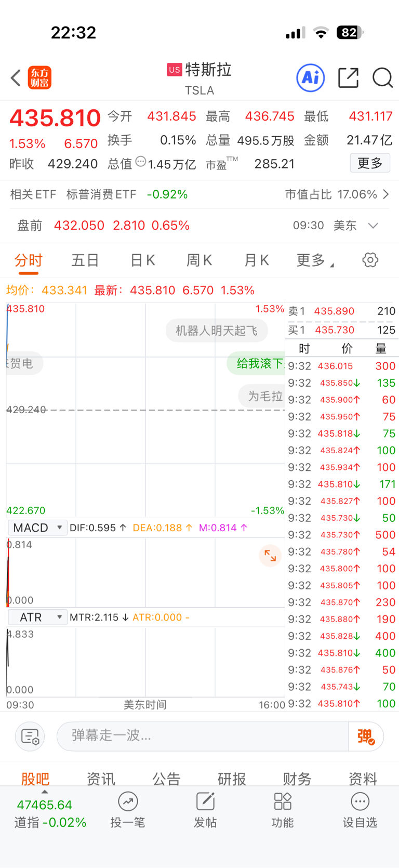Image resolution: width=399 pixels, height=868 pixels.
Task: Tap the red US market badge
Action: [x=175, y=70]
